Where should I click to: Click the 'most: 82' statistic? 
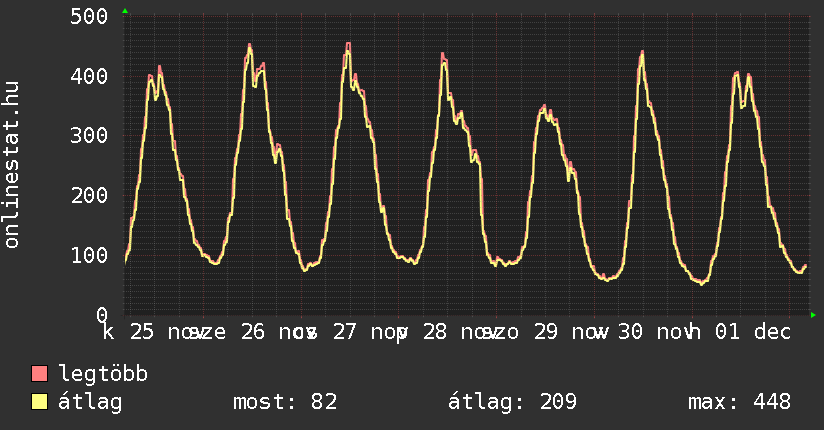click(x=285, y=402)
